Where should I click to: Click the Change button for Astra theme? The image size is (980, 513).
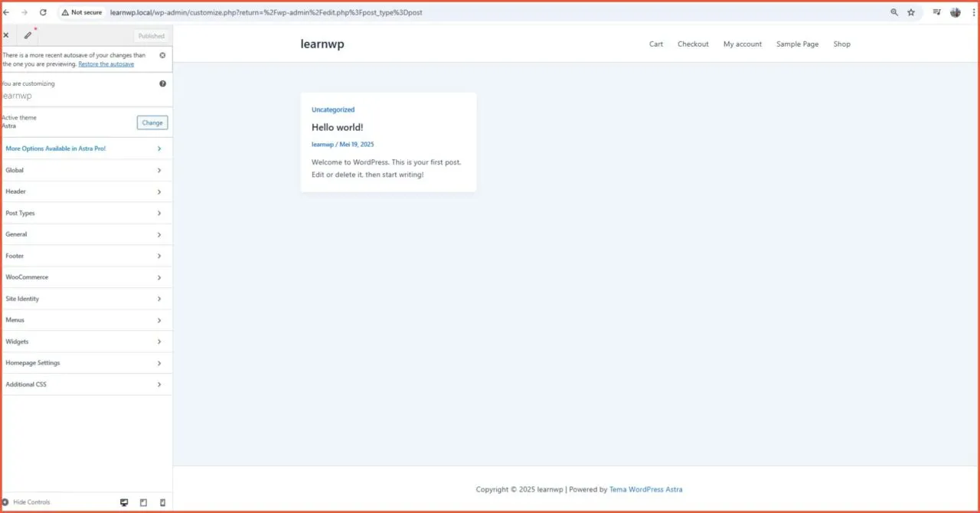(152, 123)
